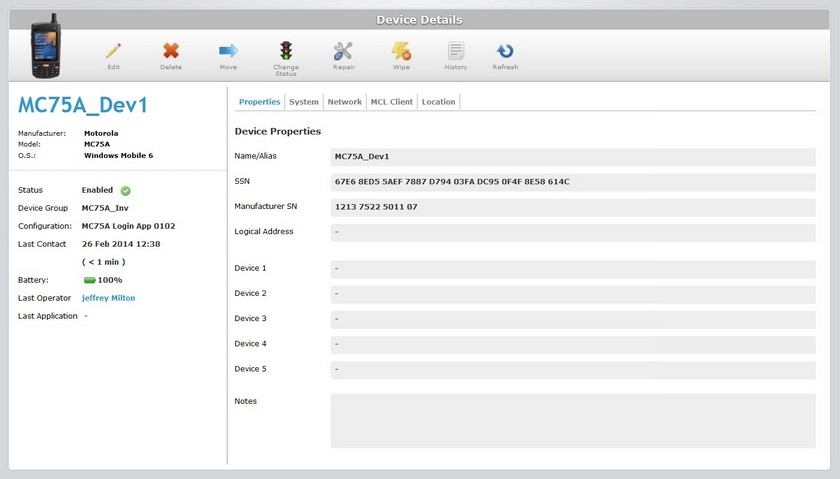Click the Last Contact date 26 Feb 2014 12:38
The image size is (840, 479).
click(121, 244)
